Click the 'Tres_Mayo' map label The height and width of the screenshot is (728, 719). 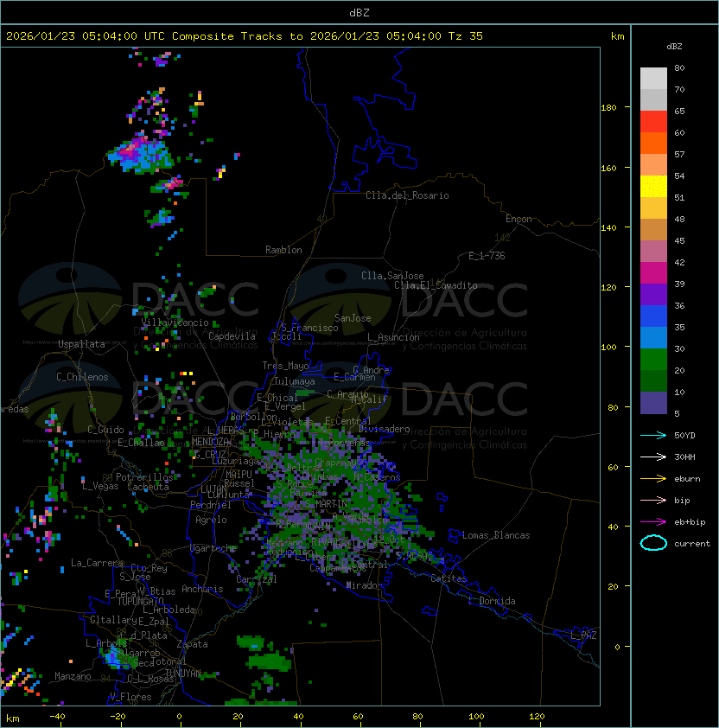(x=285, y=366)
